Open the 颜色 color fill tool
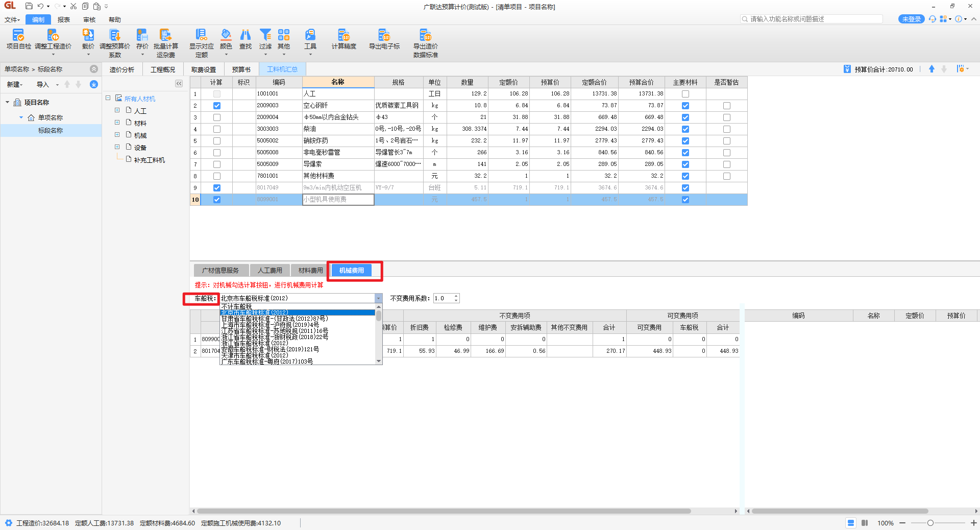Image resolution: width=980 pixels, height=530 pixels. pos(226,35)
